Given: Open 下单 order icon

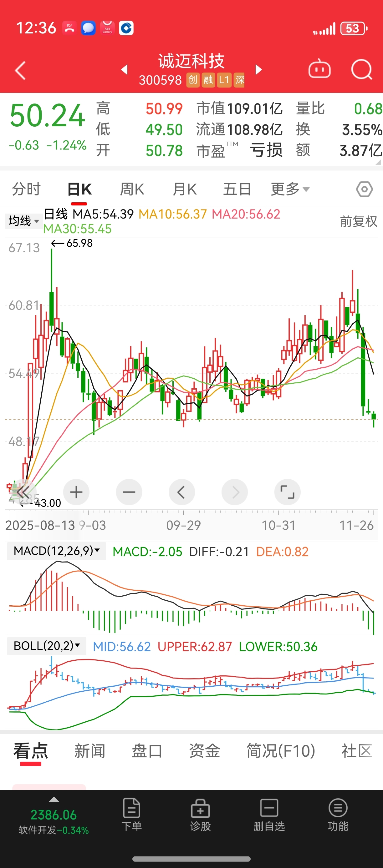Looking at the screenshot, I should tap(131, 815).
